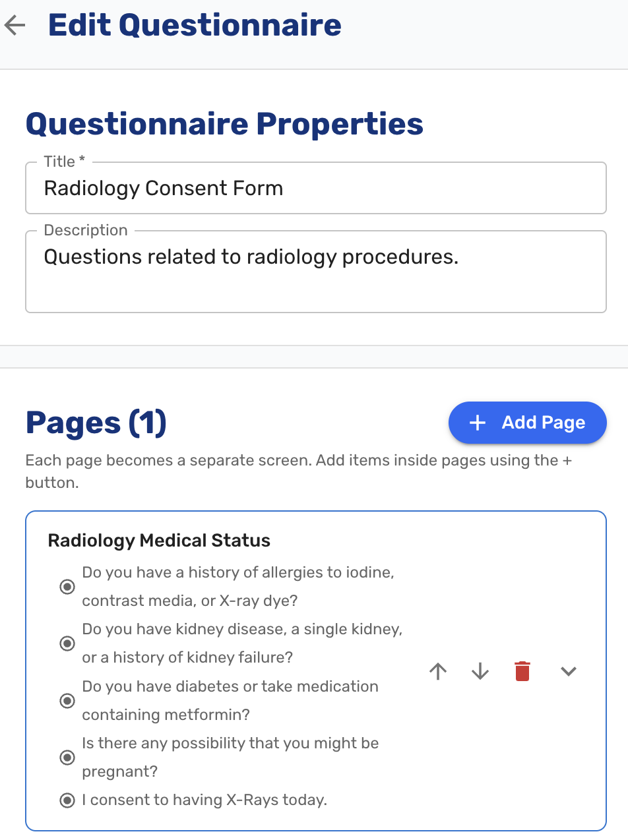Click the plus icon on Add Page
This screenshot has width=628, height=840.
pos(477,423)
